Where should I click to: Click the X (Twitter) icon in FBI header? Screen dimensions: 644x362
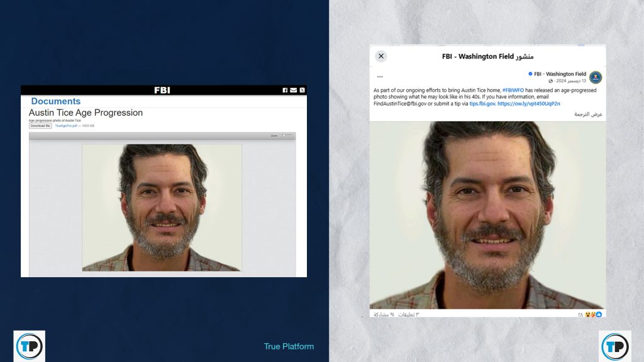[303, 90]
